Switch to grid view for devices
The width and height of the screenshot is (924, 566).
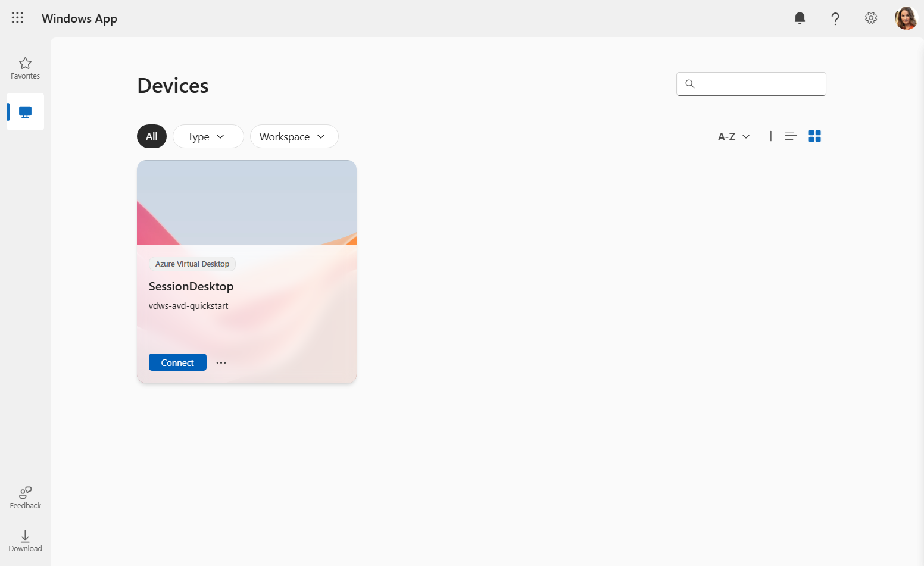(814, 136)
